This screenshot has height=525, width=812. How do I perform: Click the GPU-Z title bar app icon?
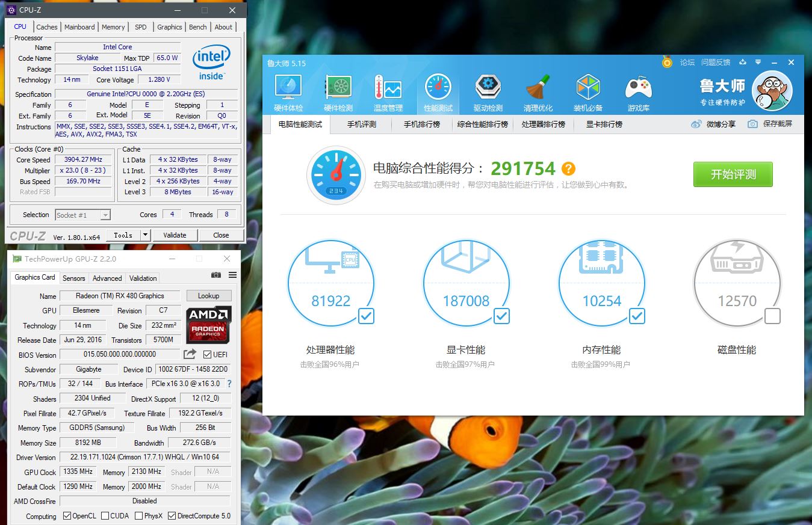point(17,259)
